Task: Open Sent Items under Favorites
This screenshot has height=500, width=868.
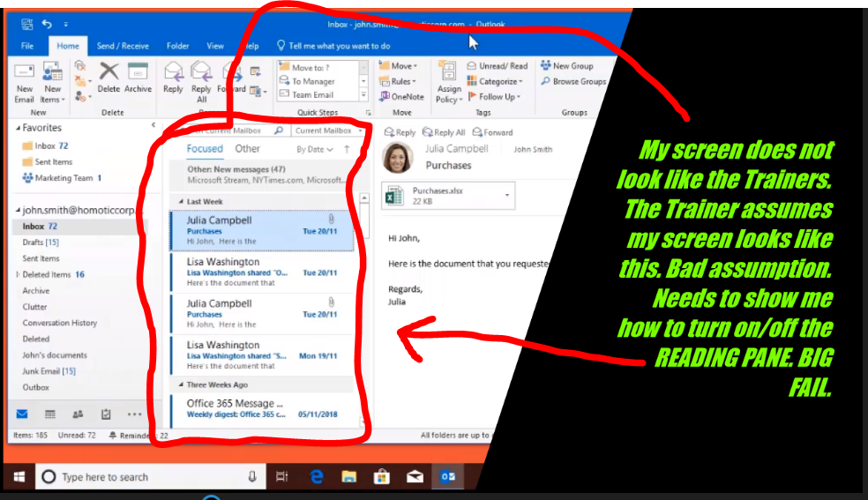Action: (x=48, y=162)
